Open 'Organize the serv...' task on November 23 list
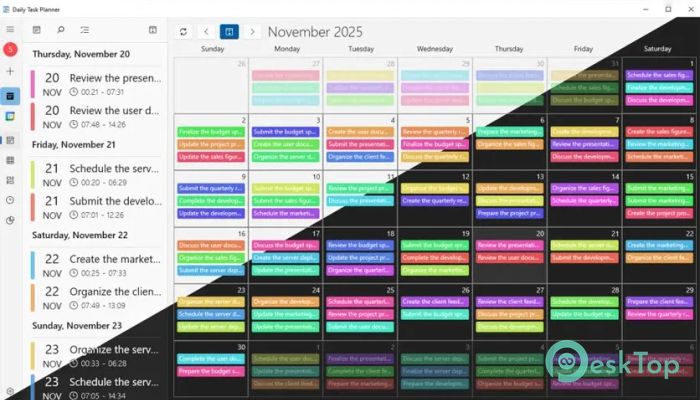Image resolution: width=700 pixels, height=400 pixels. (x=96, y=356)
